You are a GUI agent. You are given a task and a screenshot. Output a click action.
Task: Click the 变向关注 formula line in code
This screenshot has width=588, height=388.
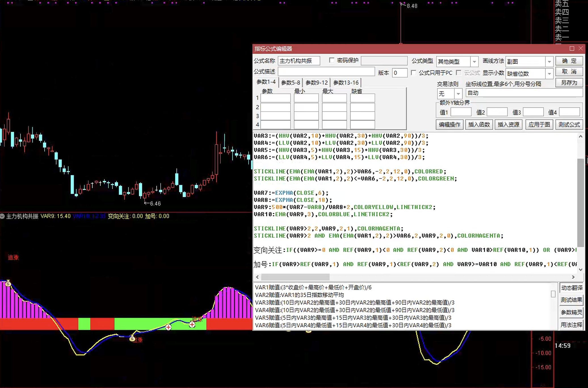(x=415, y=250)
